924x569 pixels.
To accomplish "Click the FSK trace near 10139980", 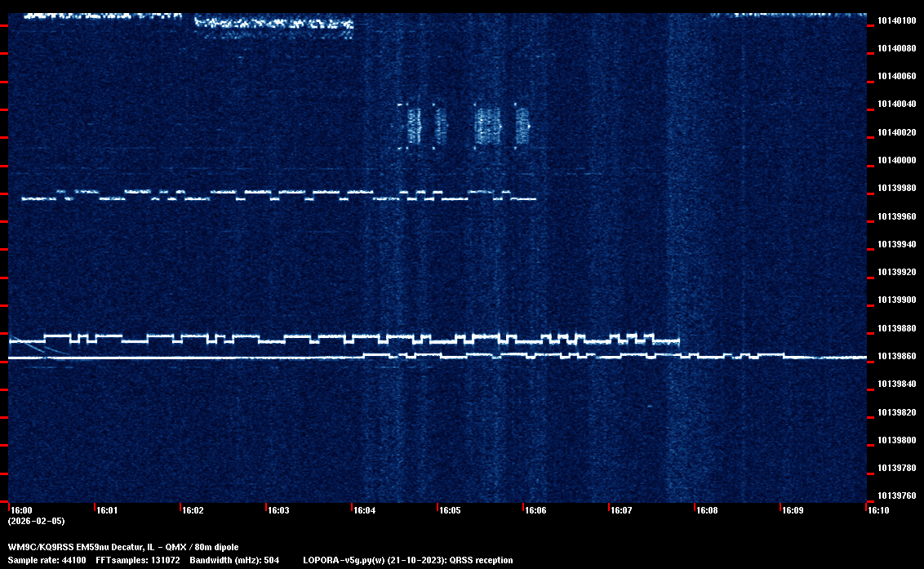I will click(278, 194).
